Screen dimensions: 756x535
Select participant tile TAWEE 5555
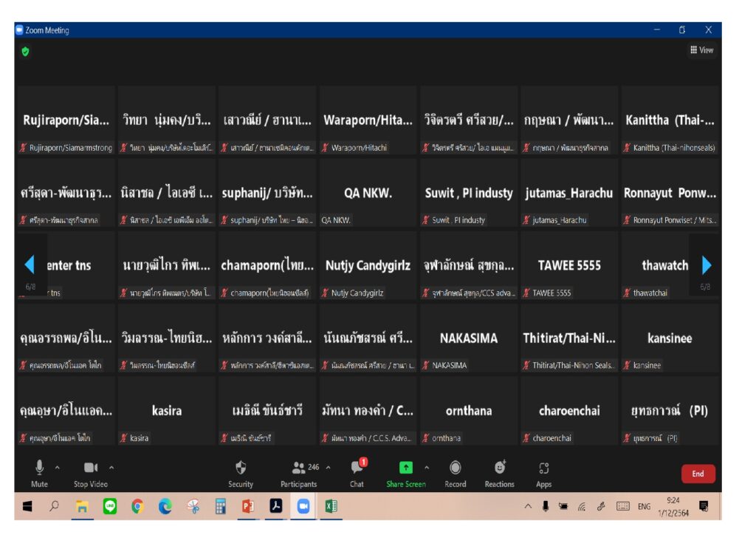569,265
